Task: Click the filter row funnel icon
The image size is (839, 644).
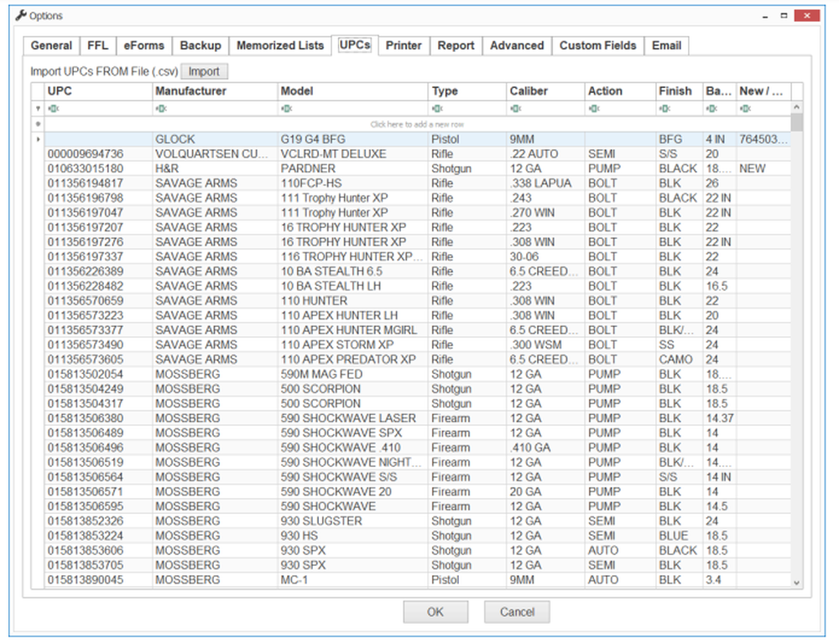Action: click(38, 108)
